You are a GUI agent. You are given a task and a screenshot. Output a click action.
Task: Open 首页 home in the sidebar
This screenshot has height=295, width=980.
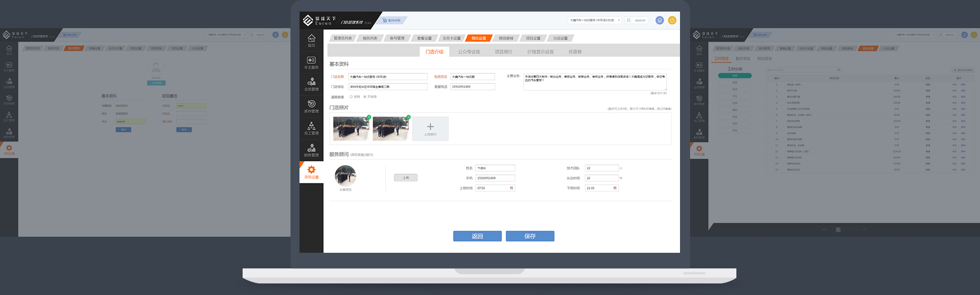coord(311,41)
